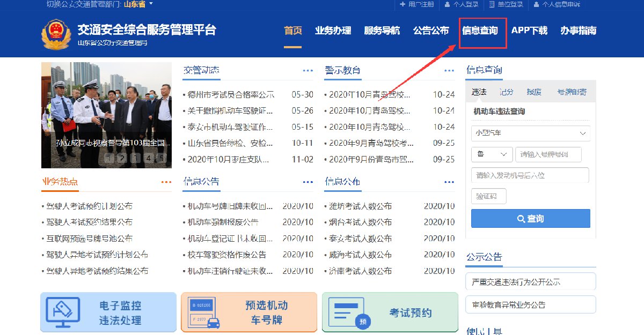This screenshot has height=335, width=644.
Task: Open the 严重交通违法行为公开公示 link
Action: (x=530, y=281)
